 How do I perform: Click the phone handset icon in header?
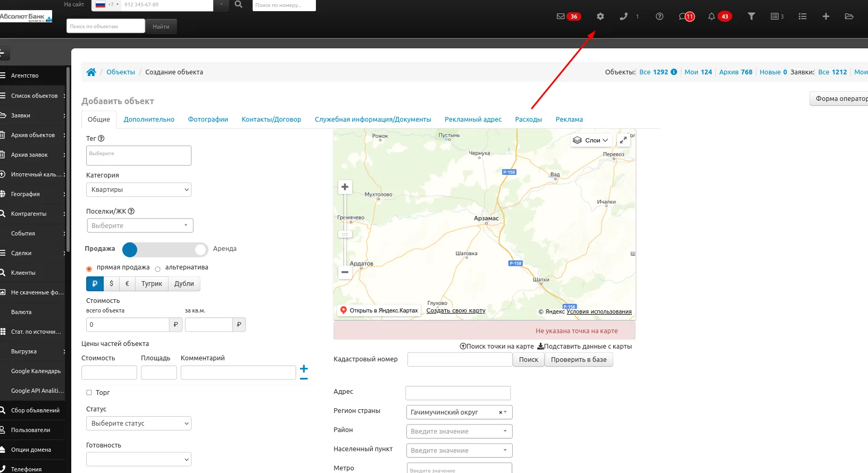pyautogui.click(x=624, y=16)
